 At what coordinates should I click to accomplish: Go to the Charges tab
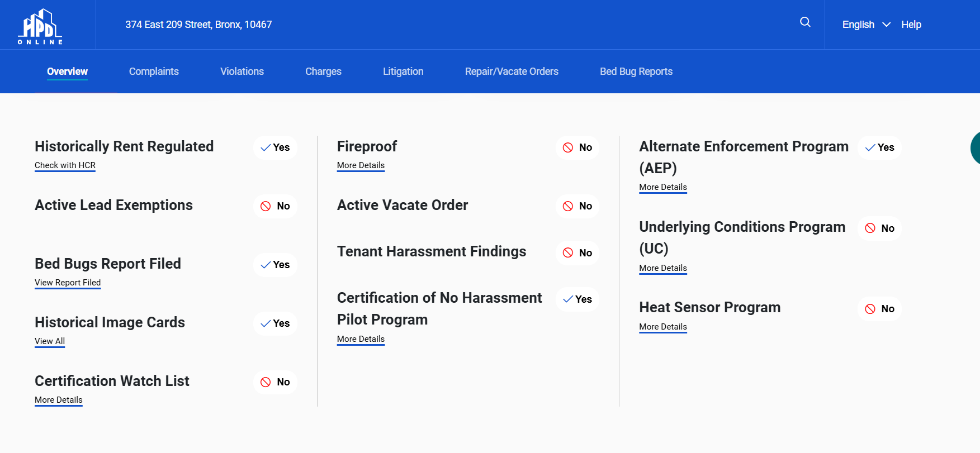[323, 71]
